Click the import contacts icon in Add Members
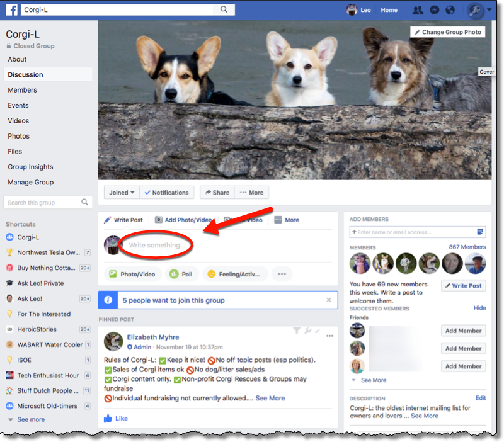504x442 pixels. tap(480, 232)
